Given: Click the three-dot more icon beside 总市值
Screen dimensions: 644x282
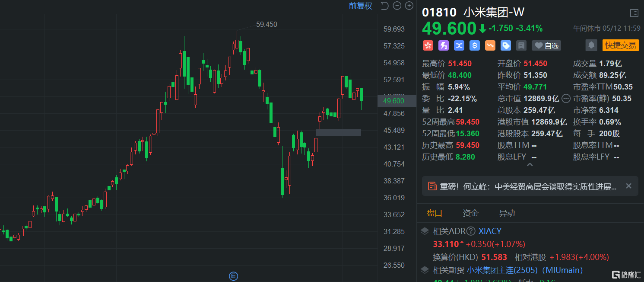Looking at the screenshot, I should click(x=566, y=99).
